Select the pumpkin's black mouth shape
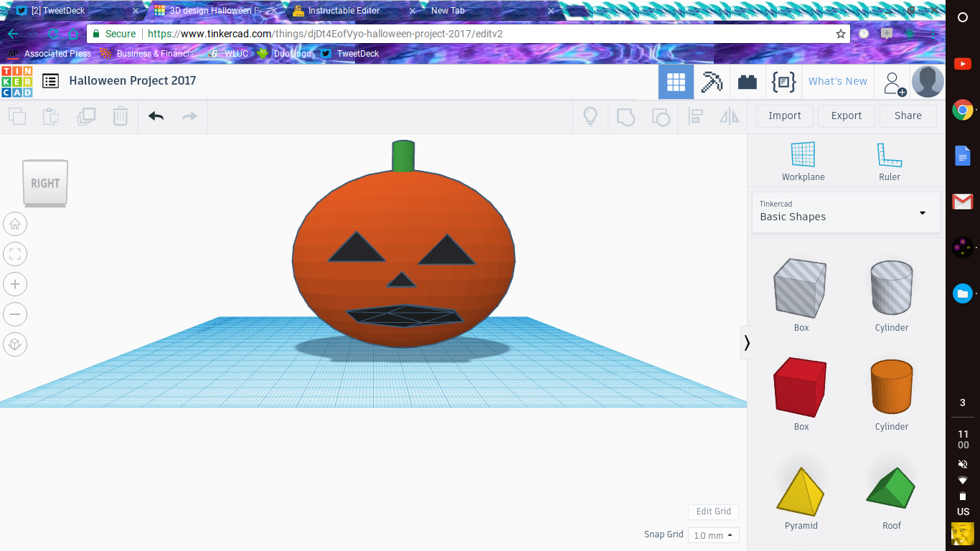 point(404,316)
